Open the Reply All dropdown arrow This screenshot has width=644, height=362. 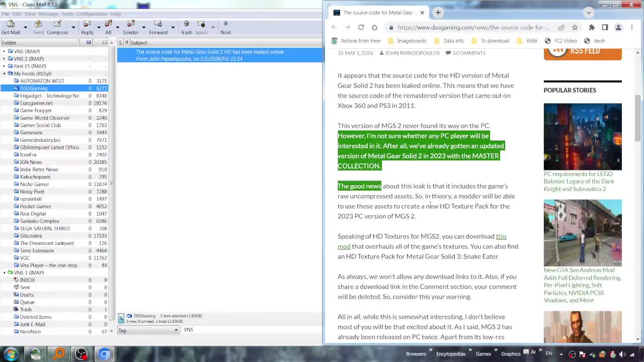click(117, 27)
